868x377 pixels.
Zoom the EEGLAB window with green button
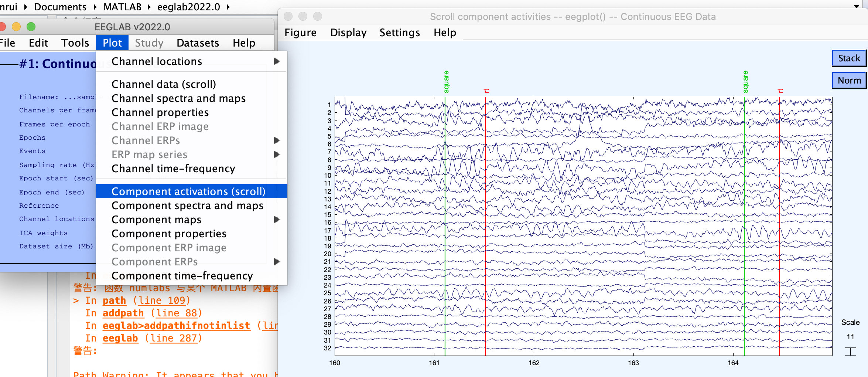tap(31, 27)
